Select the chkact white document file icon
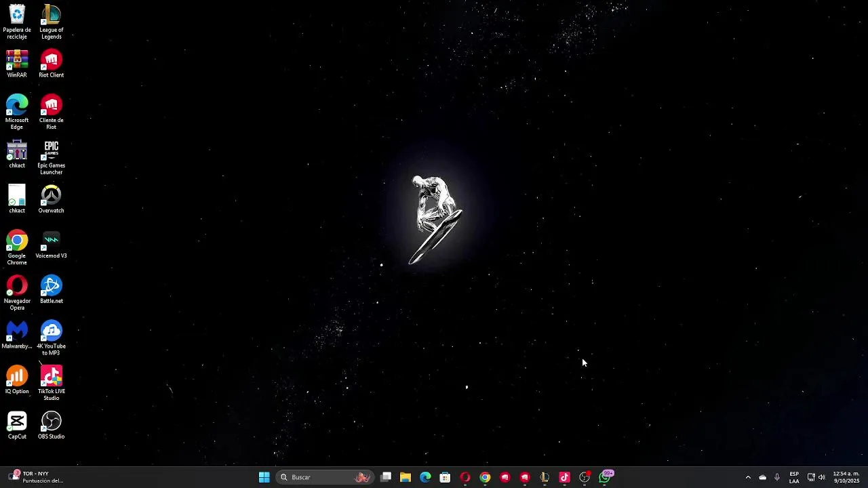 pyautogui.click(x=17, y=200)
